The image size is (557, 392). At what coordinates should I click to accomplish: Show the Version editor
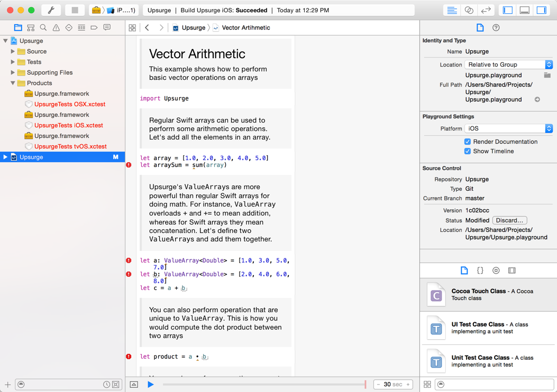pyautogui.click(x=486, y=10)
